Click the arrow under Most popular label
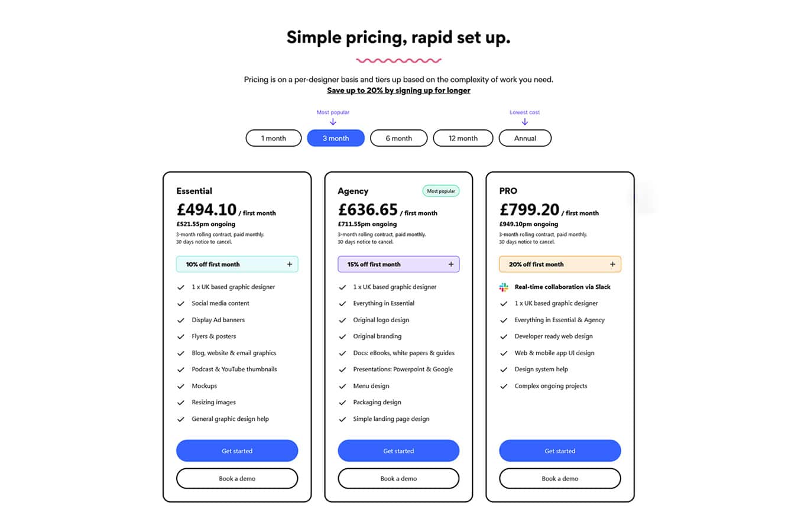 333,122
